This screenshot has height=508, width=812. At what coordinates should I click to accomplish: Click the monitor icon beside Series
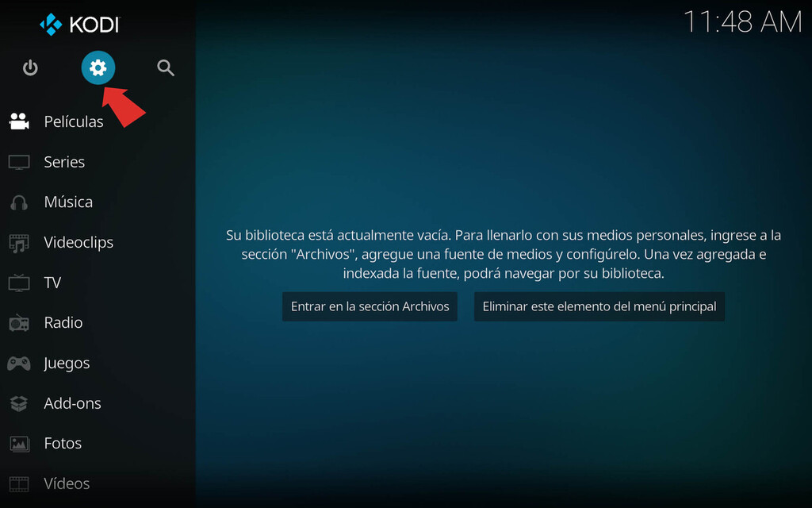click(20, 161)
